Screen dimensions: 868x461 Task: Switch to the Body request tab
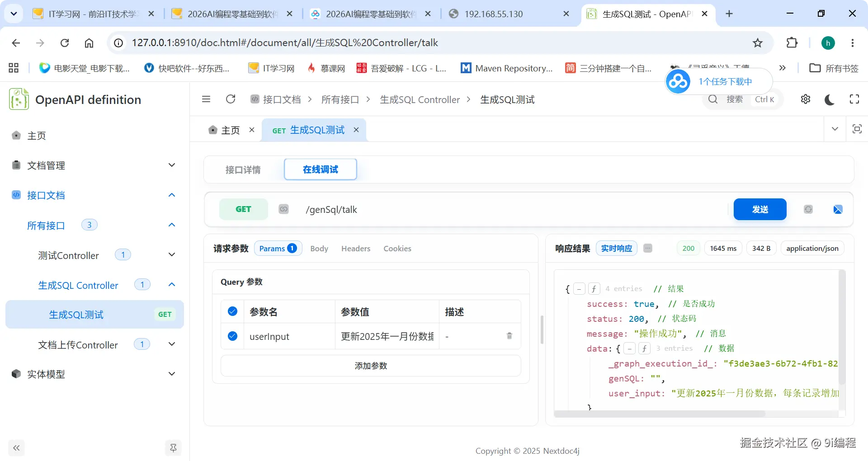(319, 249)
